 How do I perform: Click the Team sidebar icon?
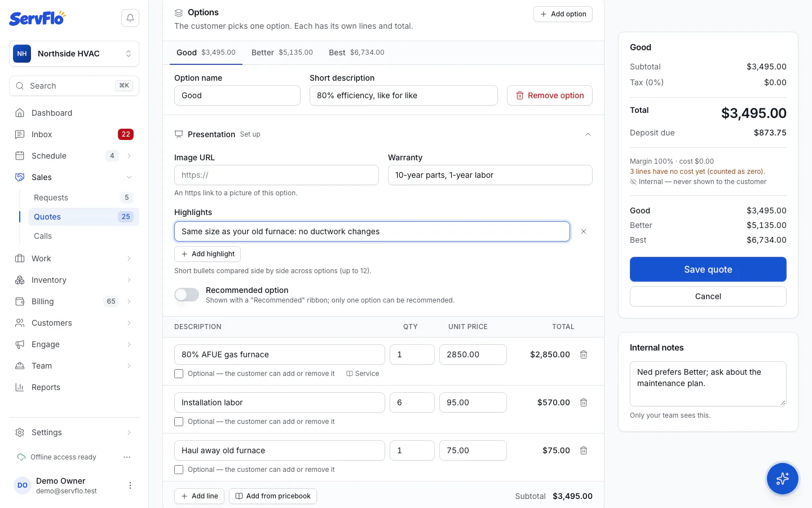20,366
